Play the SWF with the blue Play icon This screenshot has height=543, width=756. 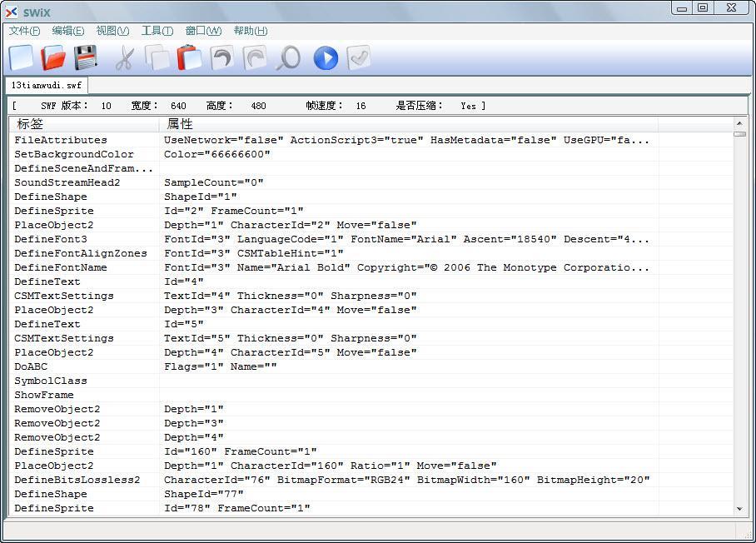pyautogui.click(x=325, y=57)
